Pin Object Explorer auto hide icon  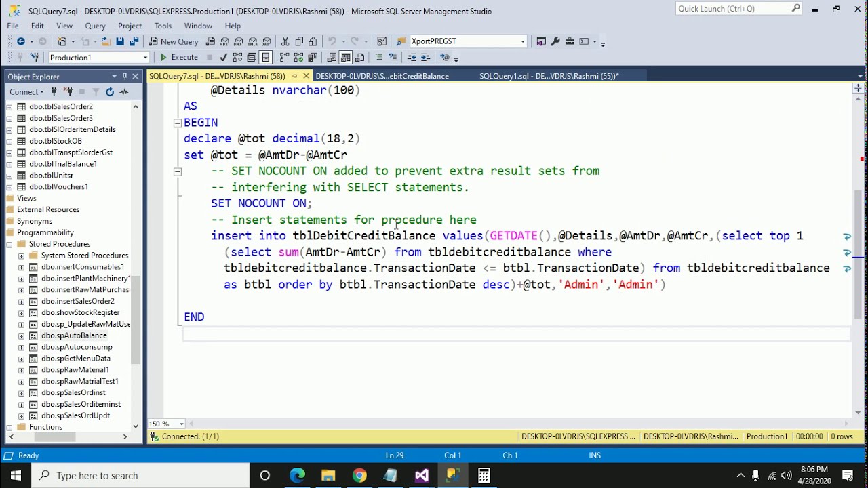pyautogui.click(x=125, y=77)
